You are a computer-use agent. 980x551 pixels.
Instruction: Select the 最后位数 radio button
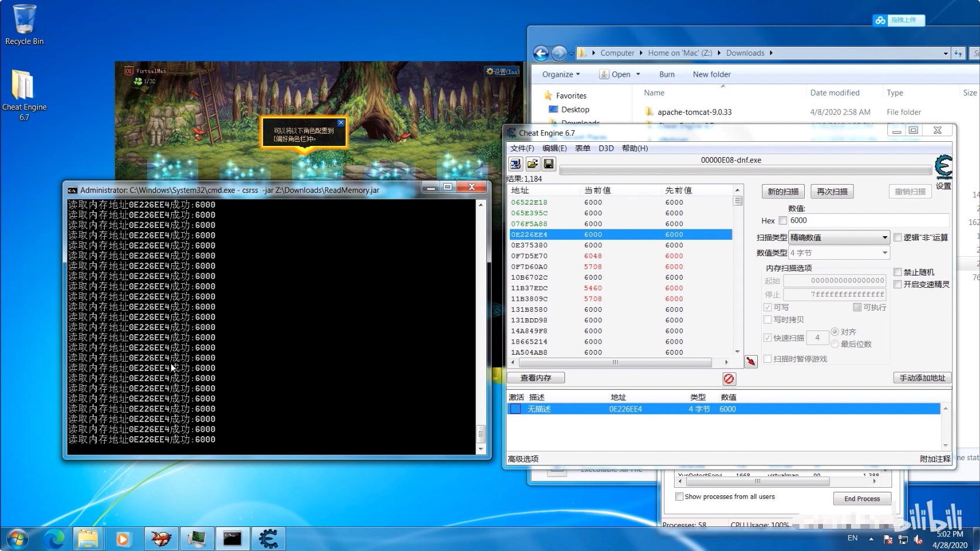tap(835, 344)
